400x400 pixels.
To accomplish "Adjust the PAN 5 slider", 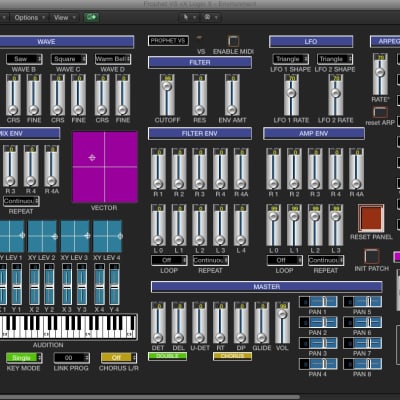I will tap(362, 302).
